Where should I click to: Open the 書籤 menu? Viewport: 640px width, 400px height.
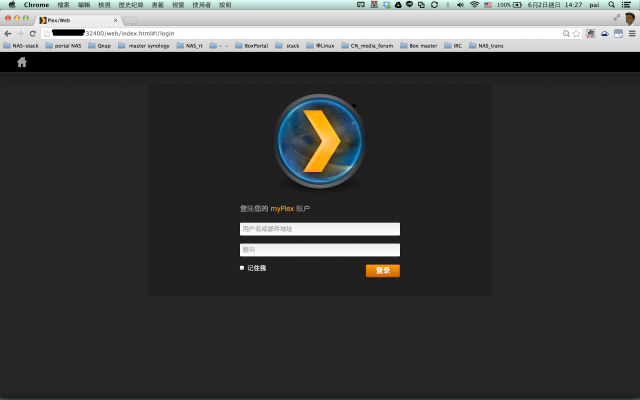click(158, 5)
